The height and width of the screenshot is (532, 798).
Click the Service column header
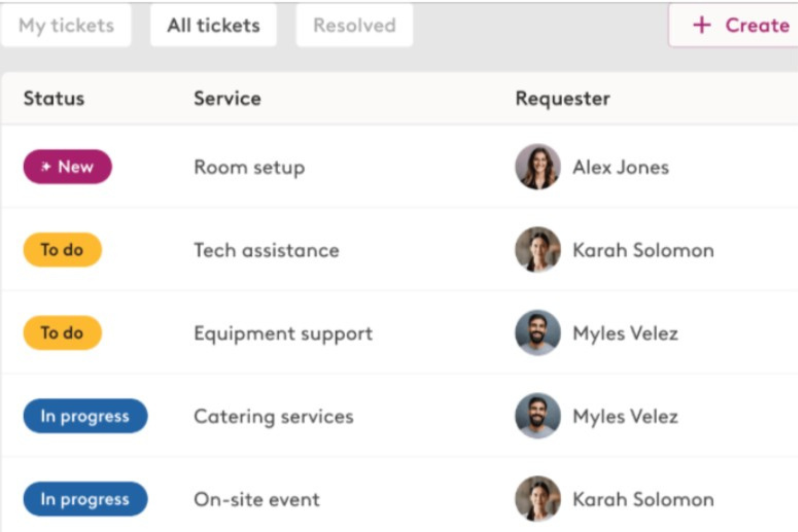(x=227, y=99)
